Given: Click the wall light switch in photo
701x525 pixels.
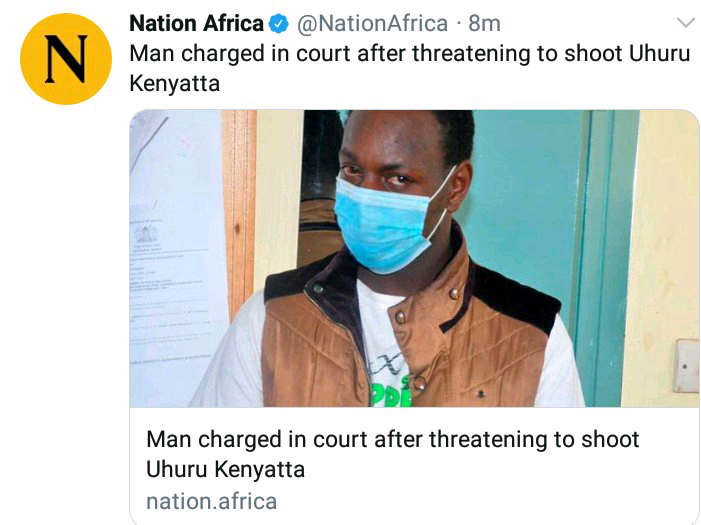Looking at the screenshot, I should coord(687,366).
